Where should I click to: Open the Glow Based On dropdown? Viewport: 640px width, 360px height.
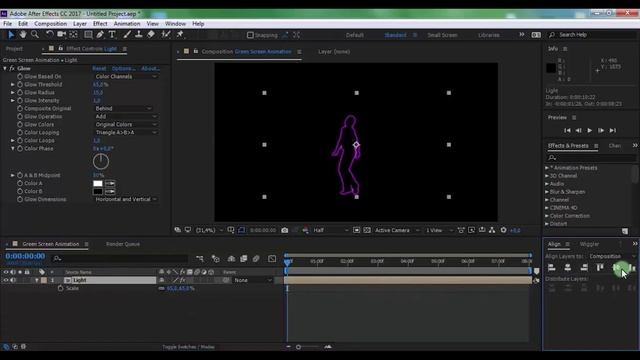[126, 77]
